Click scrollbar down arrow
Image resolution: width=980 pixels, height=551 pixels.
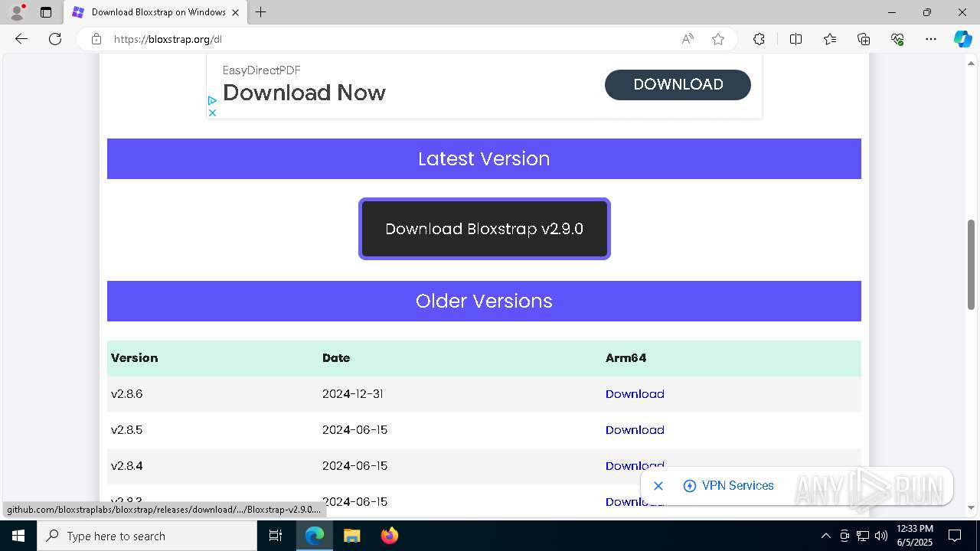point(972,507)
